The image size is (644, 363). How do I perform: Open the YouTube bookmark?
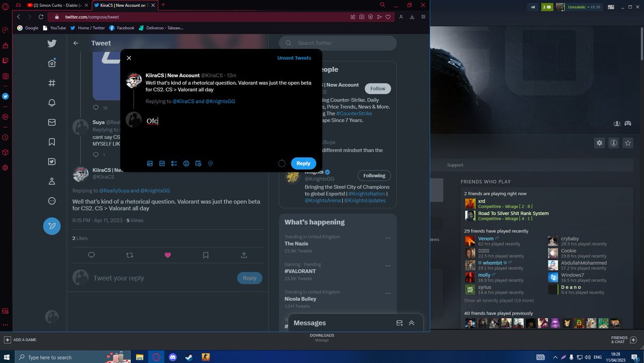[55, 28]
